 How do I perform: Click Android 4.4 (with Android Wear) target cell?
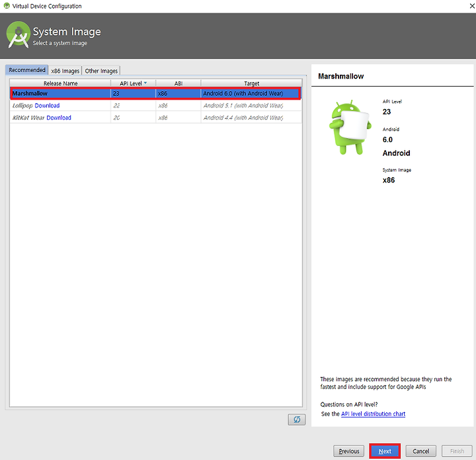click(x=251, y=118)
